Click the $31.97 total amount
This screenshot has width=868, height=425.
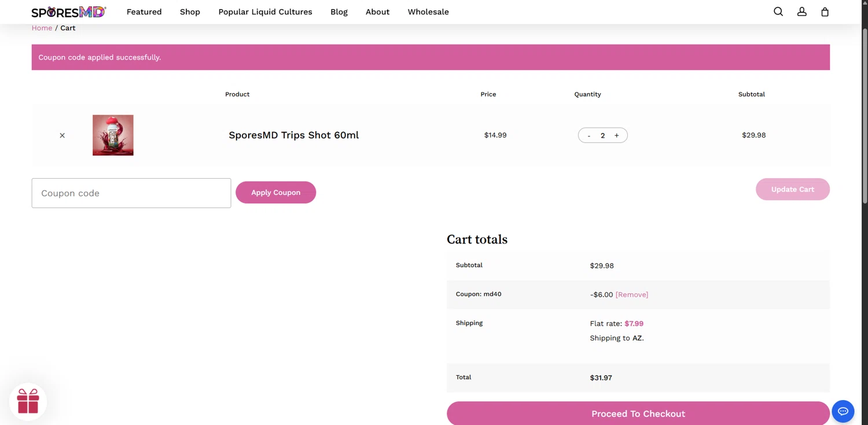point(601,378)
